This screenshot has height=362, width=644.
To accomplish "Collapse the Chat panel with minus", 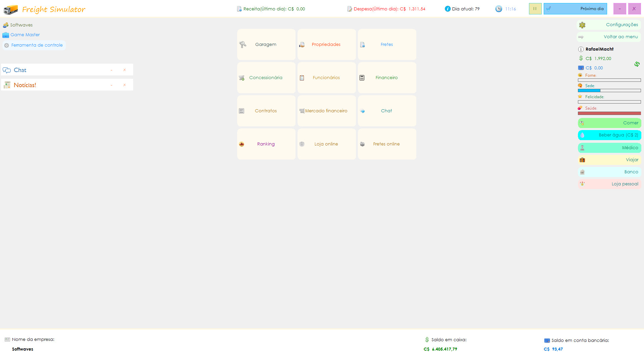I will point(111,70).
